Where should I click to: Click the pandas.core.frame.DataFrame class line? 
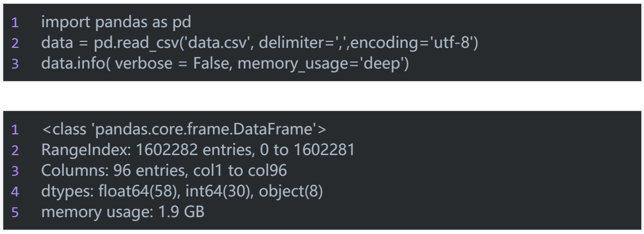[x=184, y=130]
